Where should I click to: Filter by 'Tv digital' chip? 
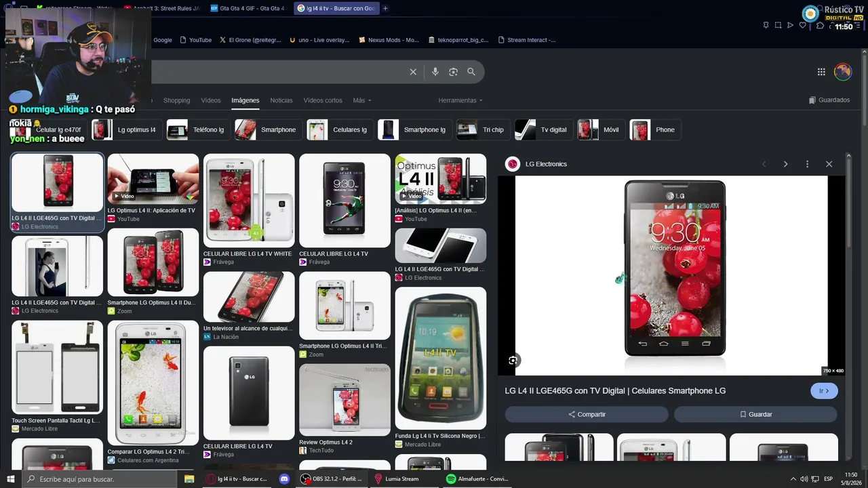pyautogui.click(x=544, y=129)
